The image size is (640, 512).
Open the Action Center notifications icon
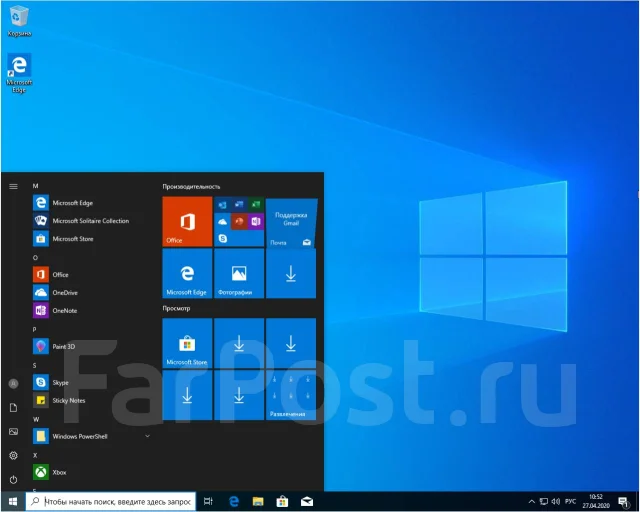pyautogui.click(x=624, y=502)
